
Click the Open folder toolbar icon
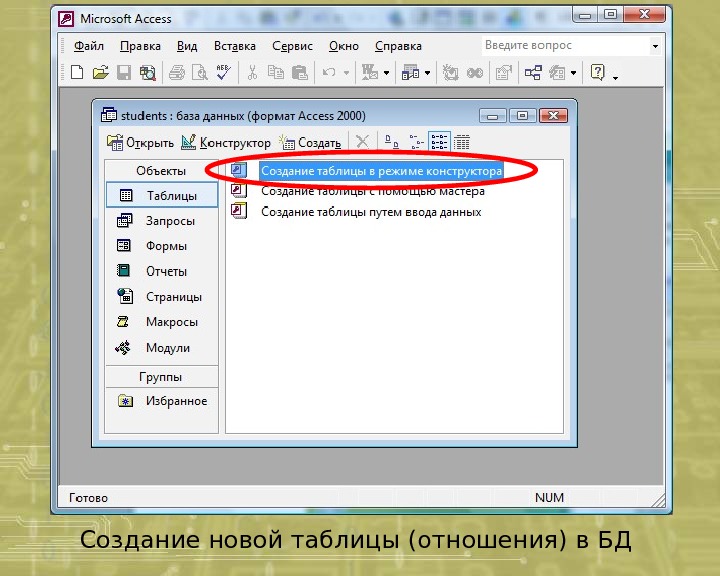point(101,73)
